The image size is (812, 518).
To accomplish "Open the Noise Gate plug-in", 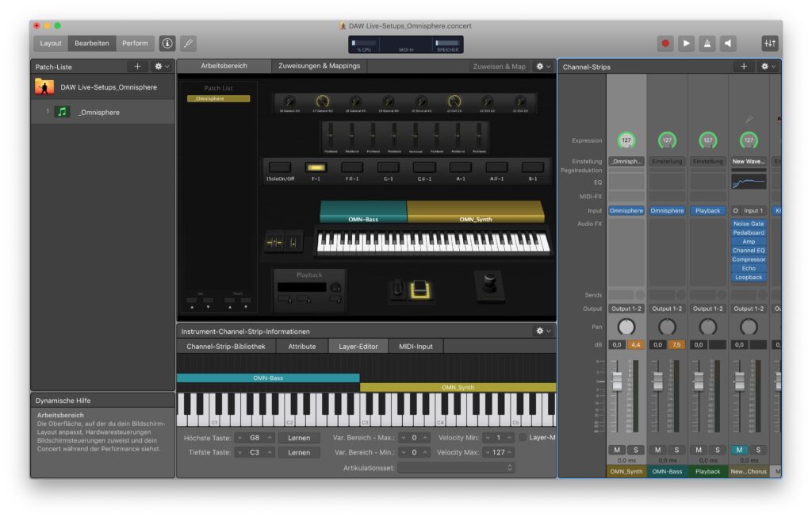I will coord(749,224).
